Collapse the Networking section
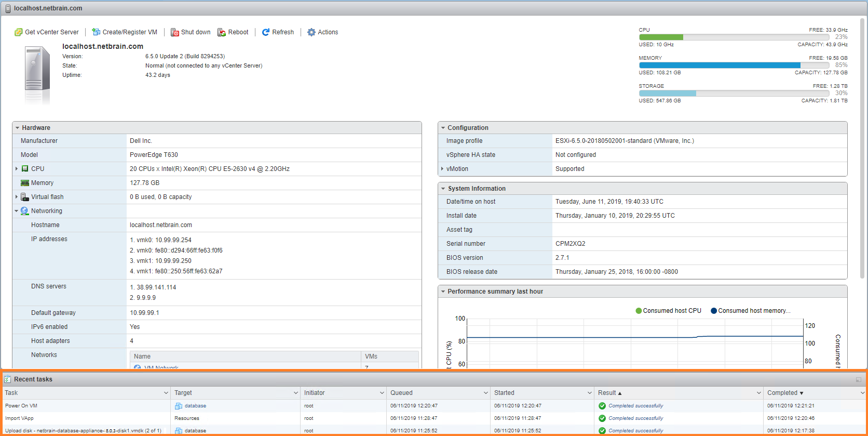 pyautogui.click(x=17, y=211)
